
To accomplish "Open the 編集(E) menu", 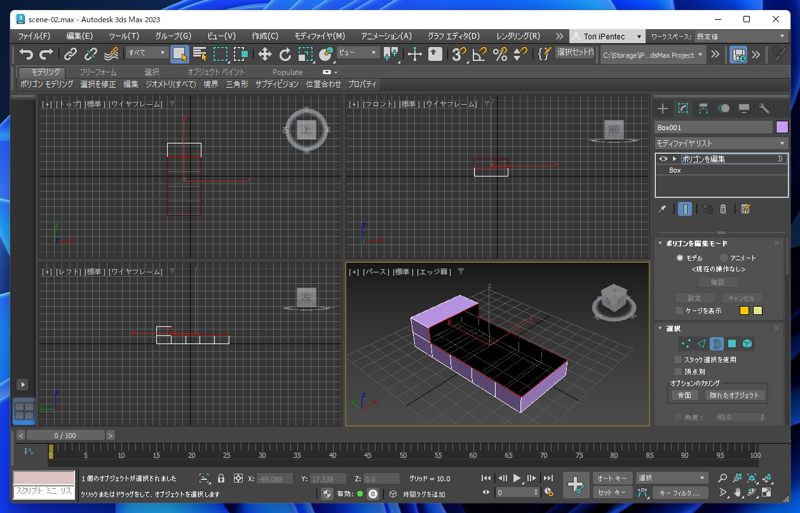I will (79, 36).
